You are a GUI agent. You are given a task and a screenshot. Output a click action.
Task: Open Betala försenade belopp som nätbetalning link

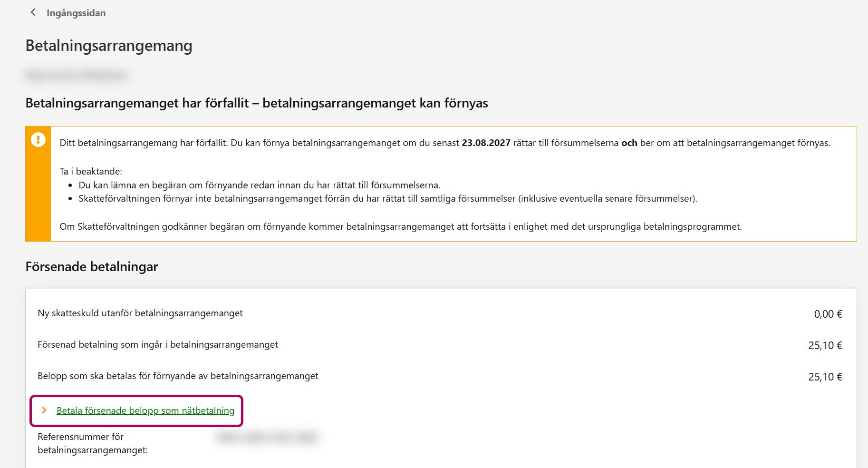pos(145,410)
